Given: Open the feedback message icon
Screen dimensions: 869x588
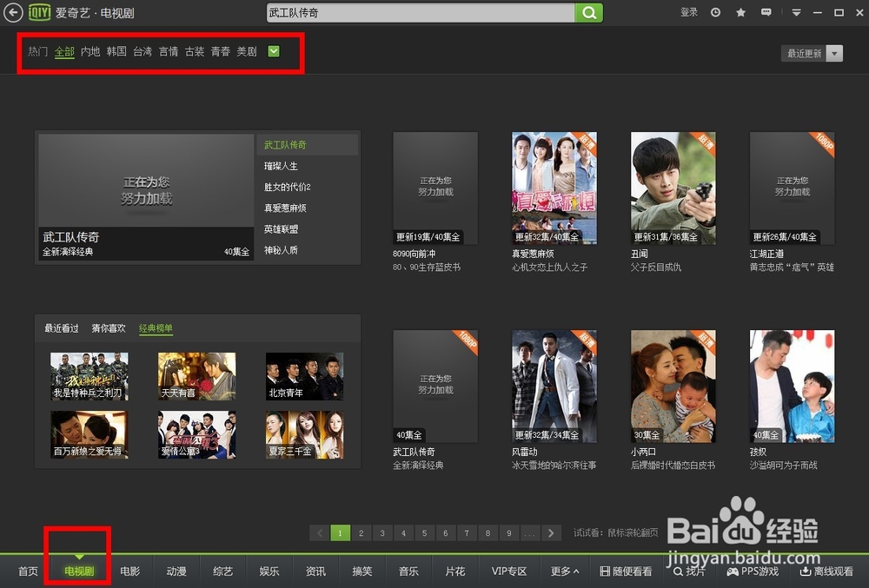Looking at the screenshot, I should [766, 12].
